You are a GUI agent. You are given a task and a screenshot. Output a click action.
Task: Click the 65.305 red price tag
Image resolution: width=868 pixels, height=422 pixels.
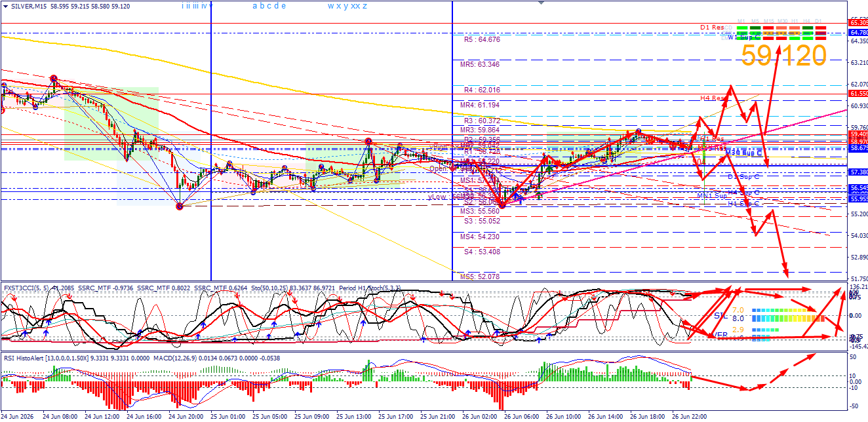pyautogui.click(x=858, y=22)
